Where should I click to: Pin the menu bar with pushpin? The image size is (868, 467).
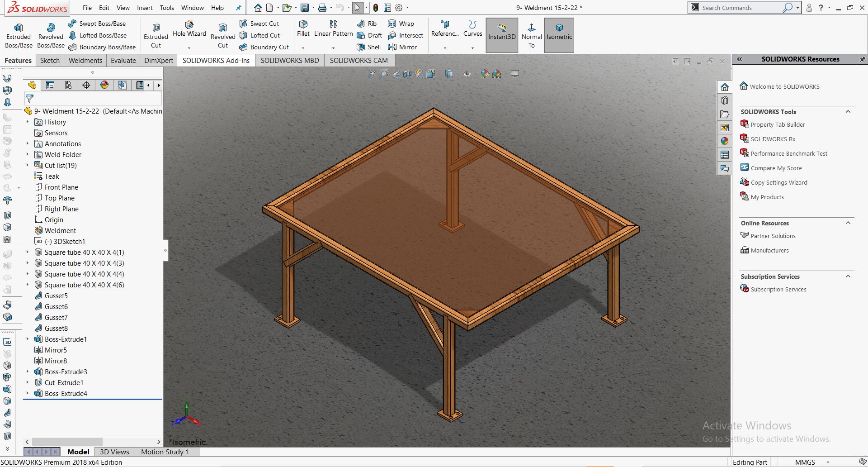tap(238, 8)
